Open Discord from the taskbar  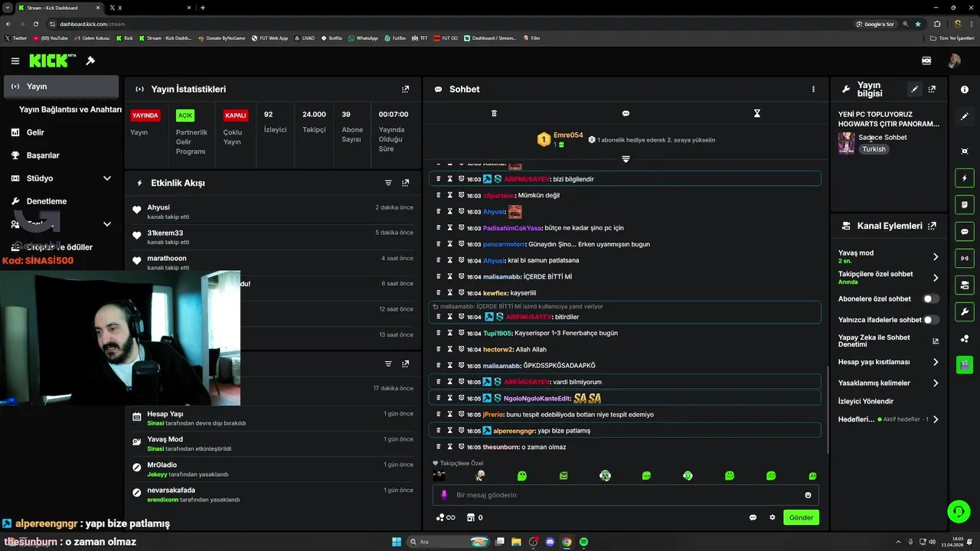pyautogui.click(x=550, y=542)
